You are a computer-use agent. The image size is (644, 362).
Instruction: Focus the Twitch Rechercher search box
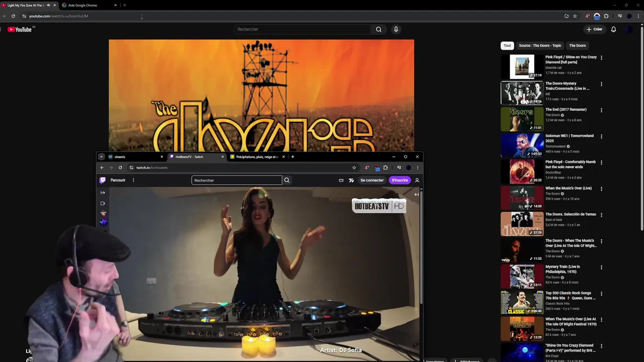coord(236,180)
